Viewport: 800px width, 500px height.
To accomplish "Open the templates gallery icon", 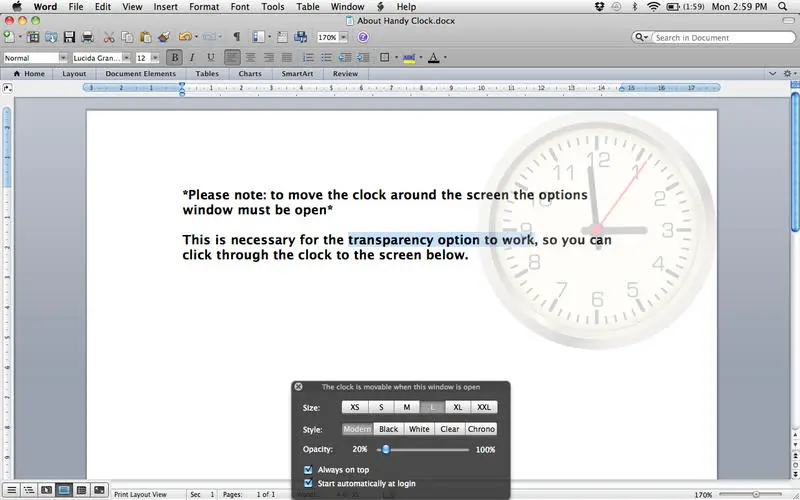I will 33,37.
